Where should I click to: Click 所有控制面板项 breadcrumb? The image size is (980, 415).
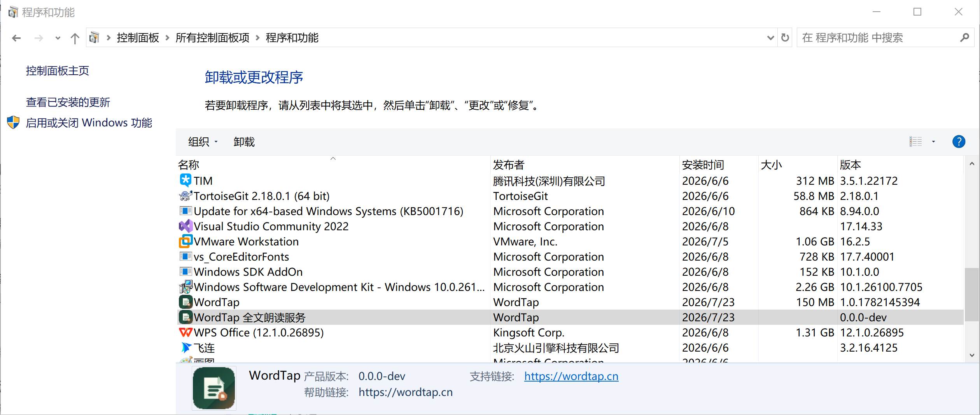click(x=212, y=38)
